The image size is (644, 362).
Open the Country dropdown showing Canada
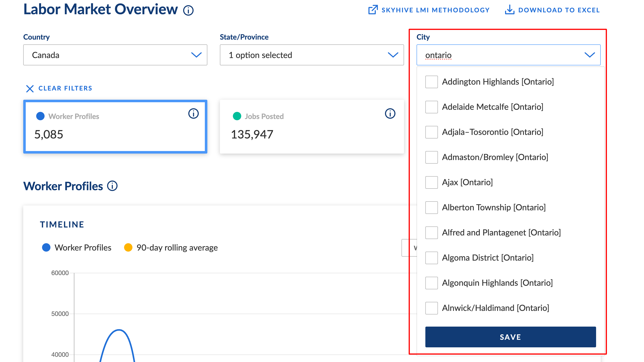coord(115,55)
